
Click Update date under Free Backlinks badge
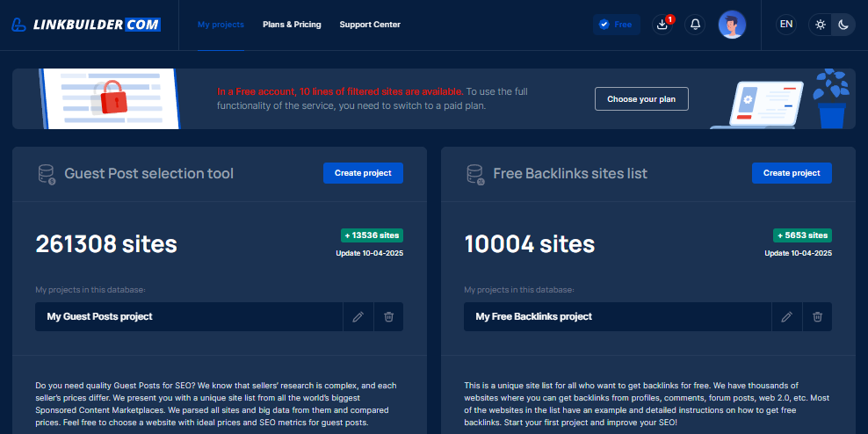coord(798,254)
